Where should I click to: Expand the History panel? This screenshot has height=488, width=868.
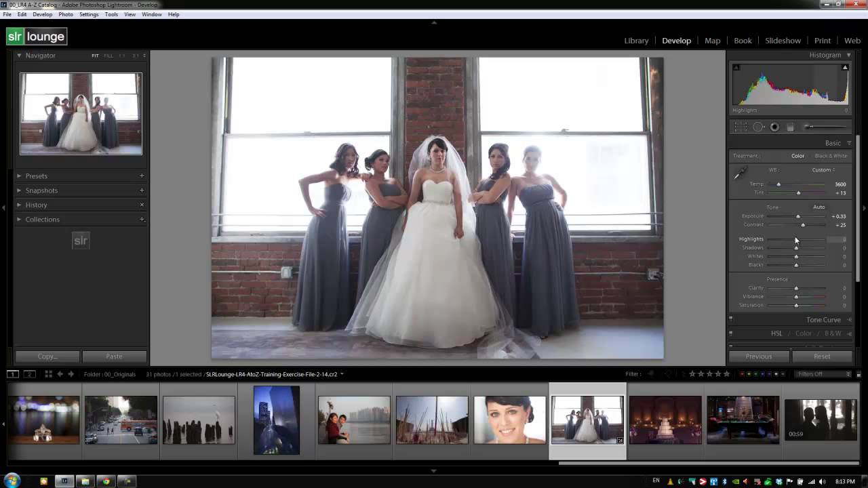[19, 205]
